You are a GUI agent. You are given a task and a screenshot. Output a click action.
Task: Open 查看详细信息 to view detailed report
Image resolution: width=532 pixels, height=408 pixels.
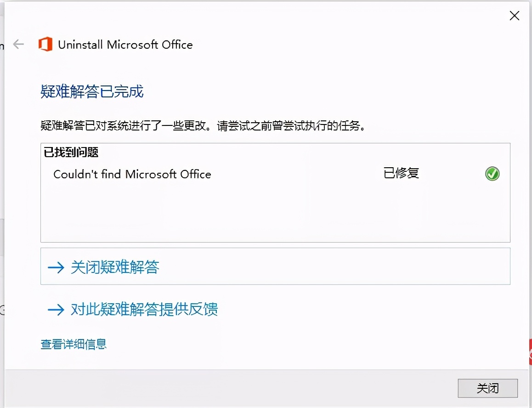74,345
